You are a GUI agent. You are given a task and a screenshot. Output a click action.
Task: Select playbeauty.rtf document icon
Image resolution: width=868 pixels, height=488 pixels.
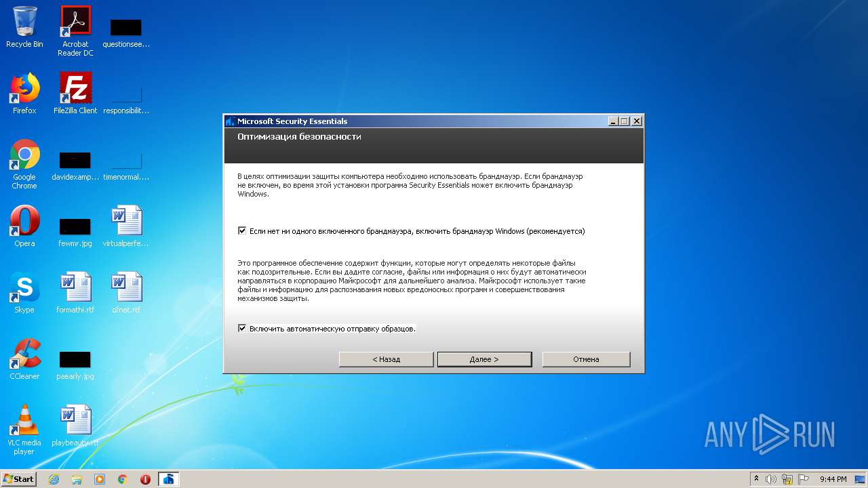tap(75, 426)
